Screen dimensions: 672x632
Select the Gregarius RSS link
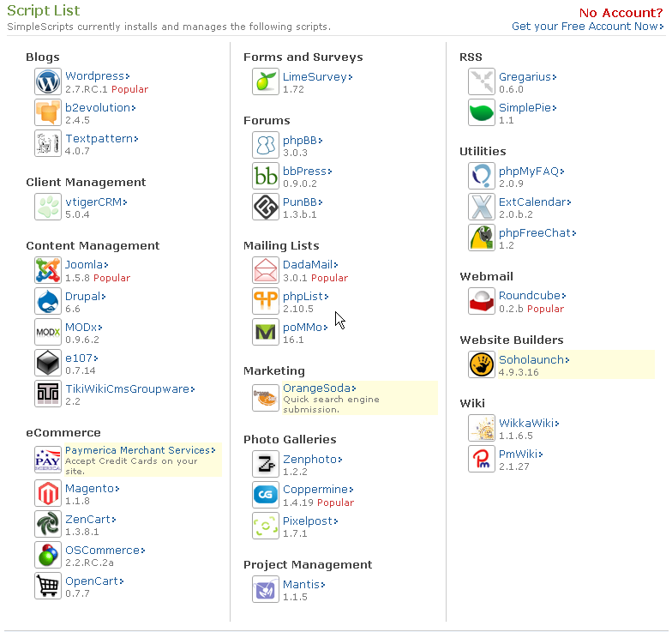point(528,77)
